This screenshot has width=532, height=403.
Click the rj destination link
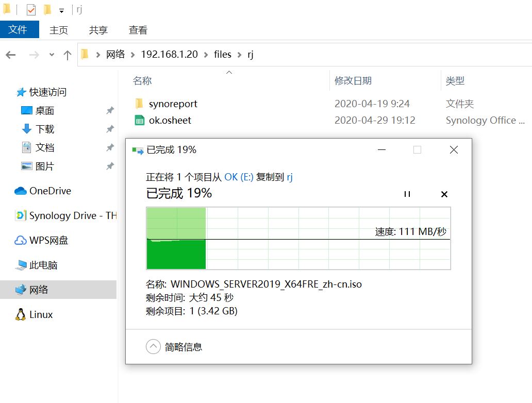click(x=290, y=177)
